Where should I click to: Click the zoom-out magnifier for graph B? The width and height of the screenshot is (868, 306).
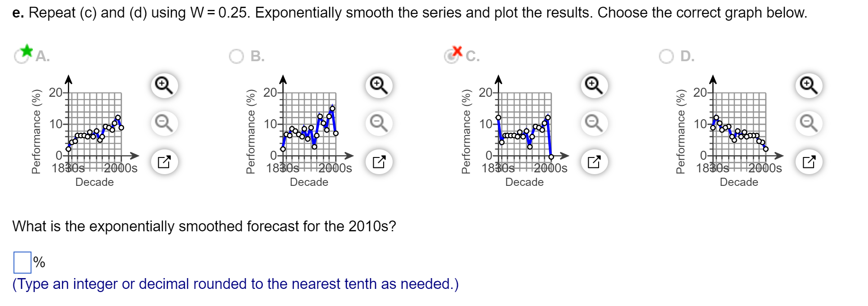377,122
